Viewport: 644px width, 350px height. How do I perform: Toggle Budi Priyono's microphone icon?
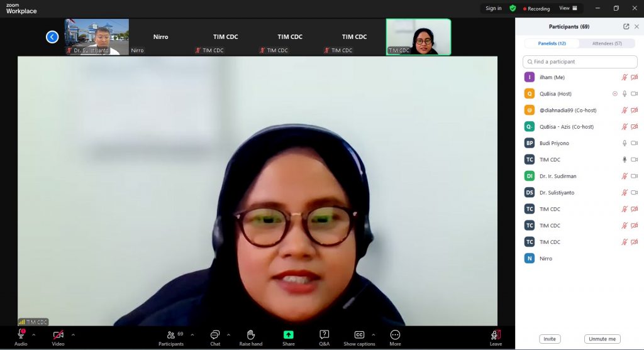coord(625,143)
